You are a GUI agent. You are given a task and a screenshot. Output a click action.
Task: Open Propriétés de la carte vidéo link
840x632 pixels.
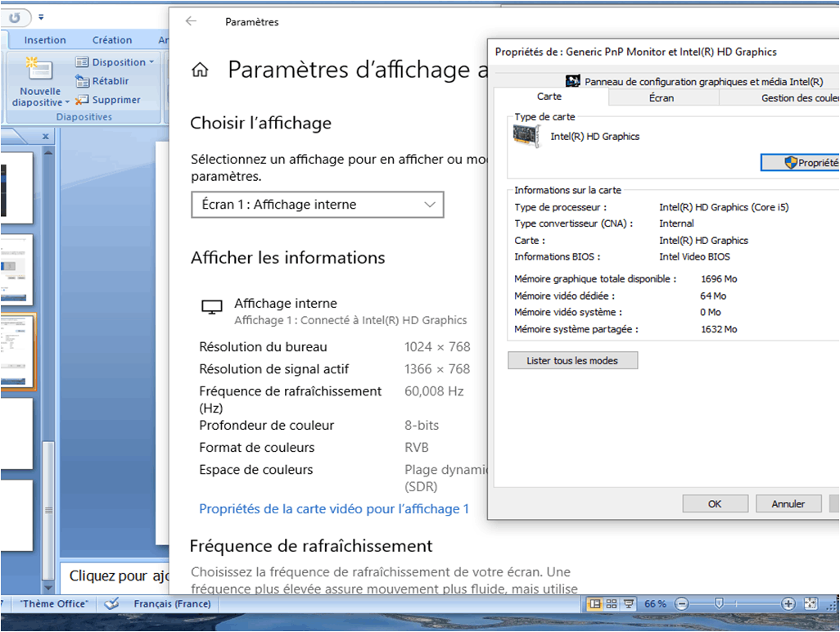click(x=334, y=509)
